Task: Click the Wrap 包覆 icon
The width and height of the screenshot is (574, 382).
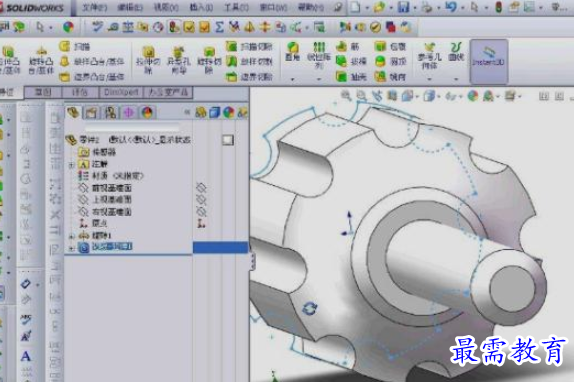Action: [x=380, y=46]
